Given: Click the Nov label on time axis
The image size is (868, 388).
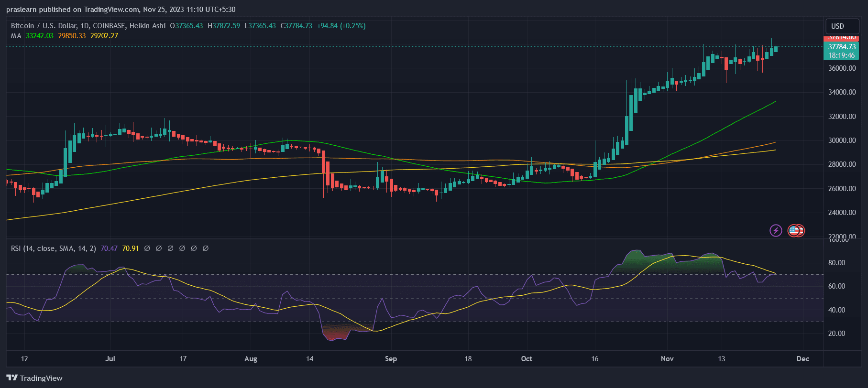Looking at the screenshot, I should click(x=667, y=359).
